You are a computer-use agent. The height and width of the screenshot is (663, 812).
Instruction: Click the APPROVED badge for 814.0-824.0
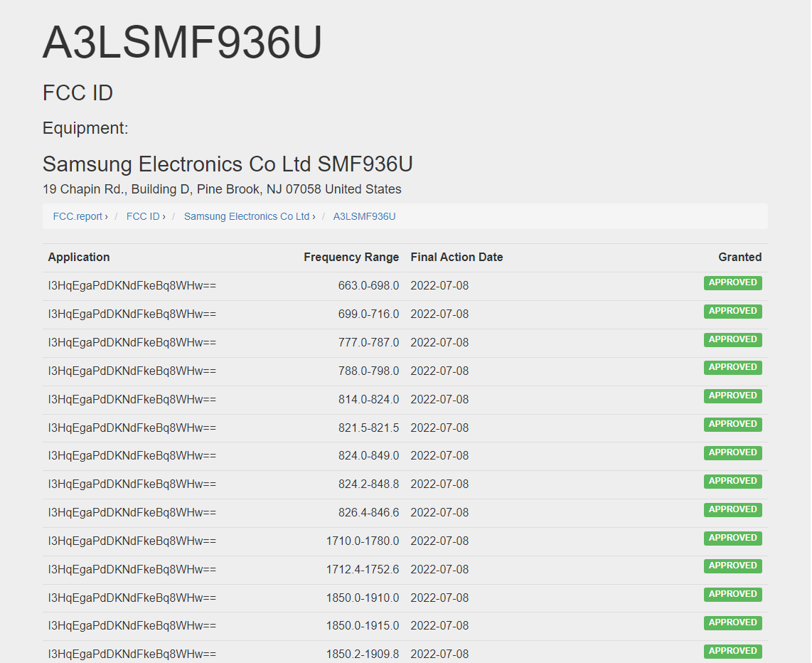click(732, 396)
